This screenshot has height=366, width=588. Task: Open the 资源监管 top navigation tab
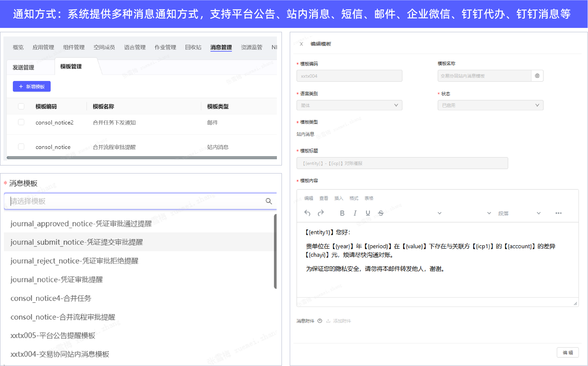[x=251, y=47]
